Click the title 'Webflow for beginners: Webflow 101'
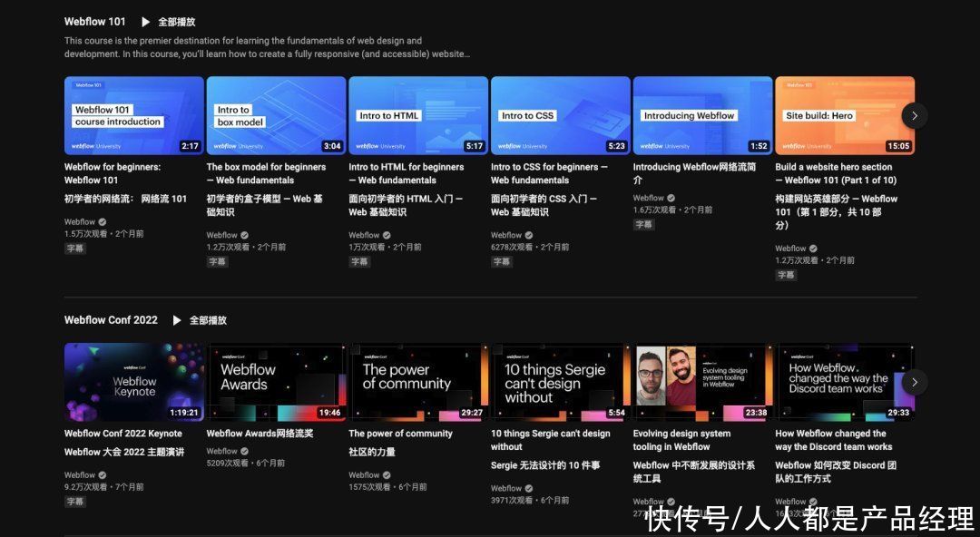This screenshot has width=980, height=537. 113,173
